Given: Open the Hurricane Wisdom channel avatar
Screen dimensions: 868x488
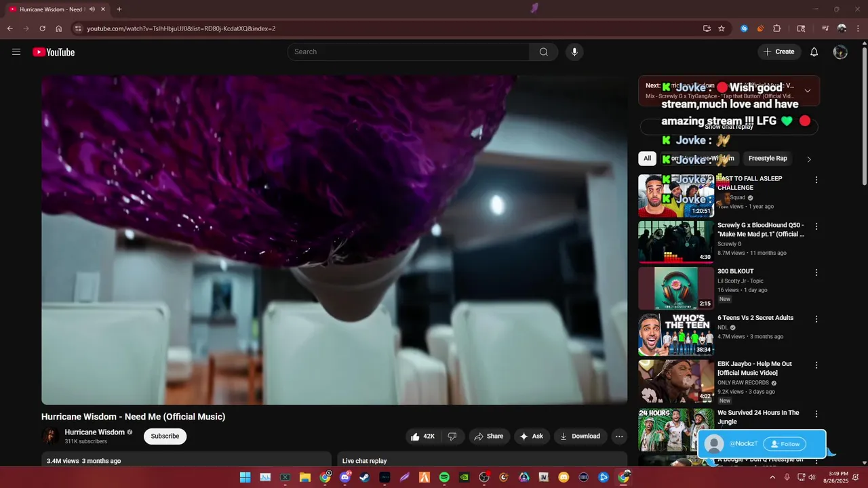Looking at the screenshot, I should pyautogui.click(x=50, y=436).
